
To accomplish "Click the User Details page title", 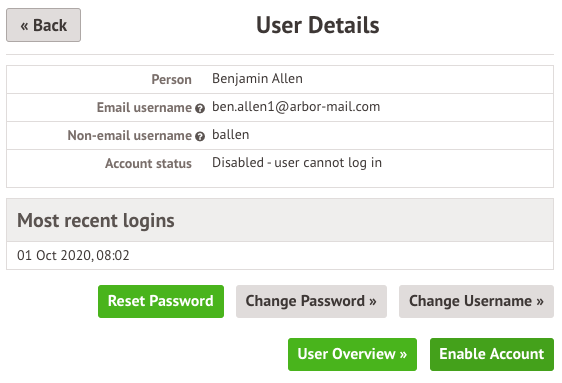I will (318, 25).
